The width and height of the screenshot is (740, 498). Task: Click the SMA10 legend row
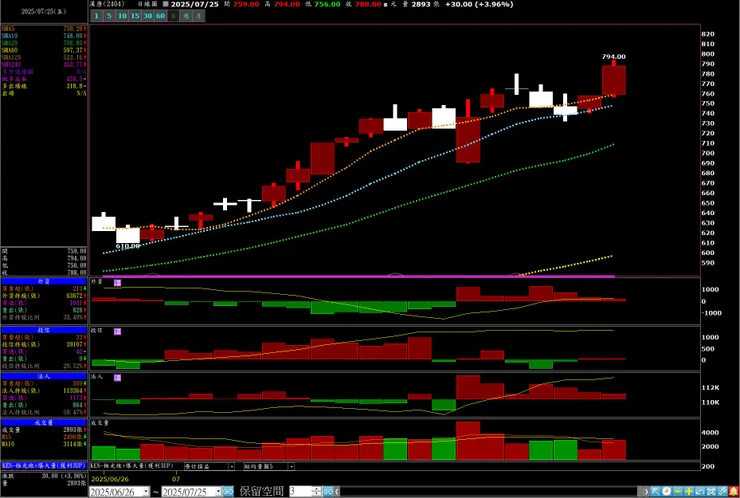tap(43, 36)
